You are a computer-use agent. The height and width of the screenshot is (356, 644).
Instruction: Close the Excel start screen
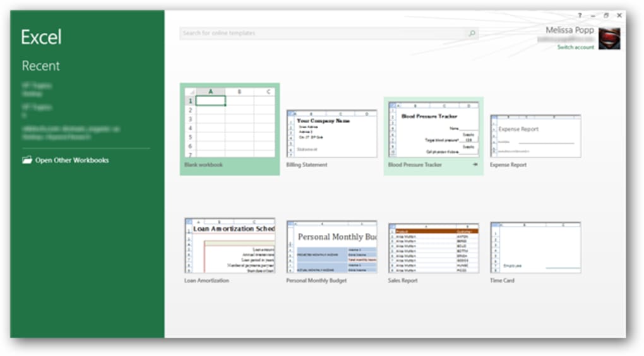(x=619, y=16)
